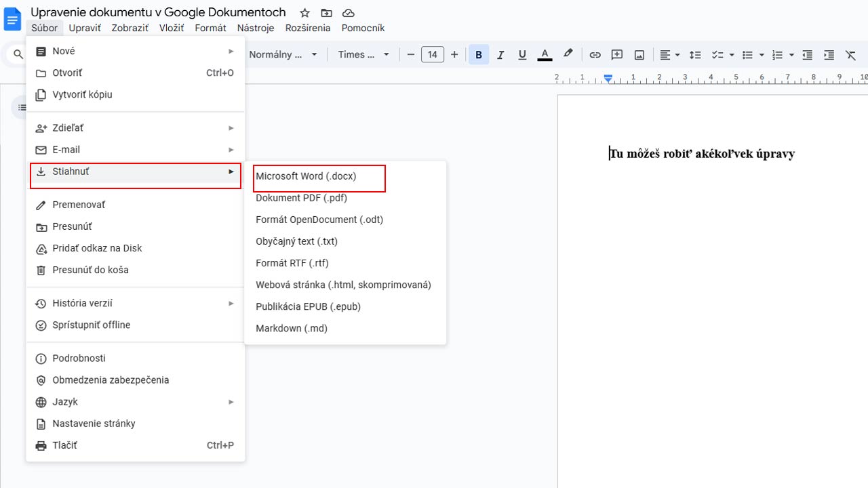Select Pridať odkaz na Disk

pos(136,247)
